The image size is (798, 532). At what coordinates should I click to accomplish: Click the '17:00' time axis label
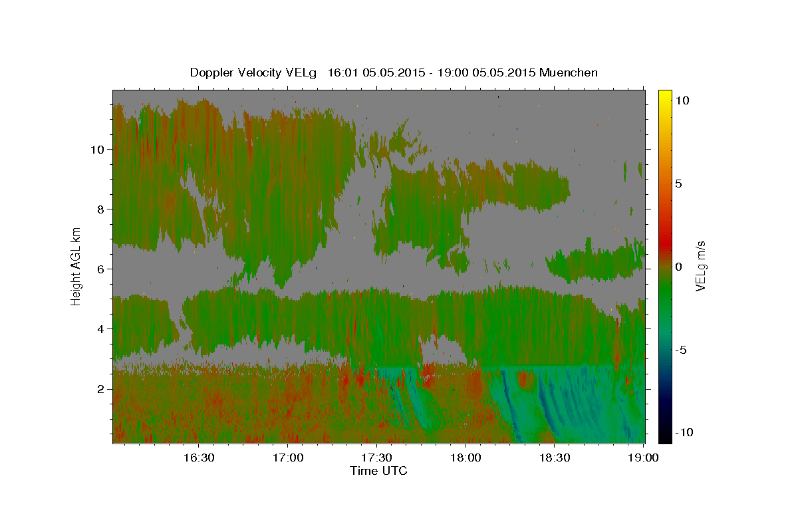[287, 458]
